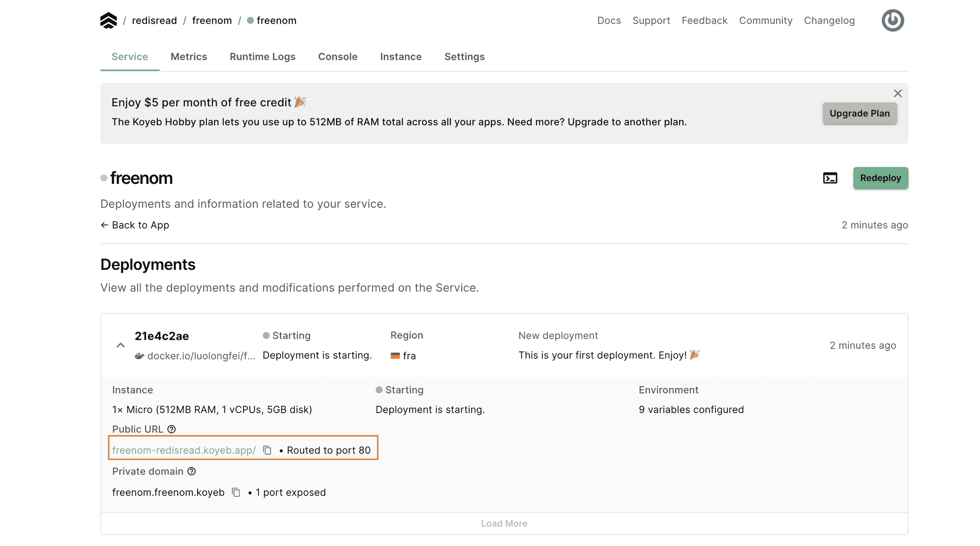Open the Metrics tab
The width and height of the screenshot is (980, 546).
pyautogui.click(x=189, y=56)
